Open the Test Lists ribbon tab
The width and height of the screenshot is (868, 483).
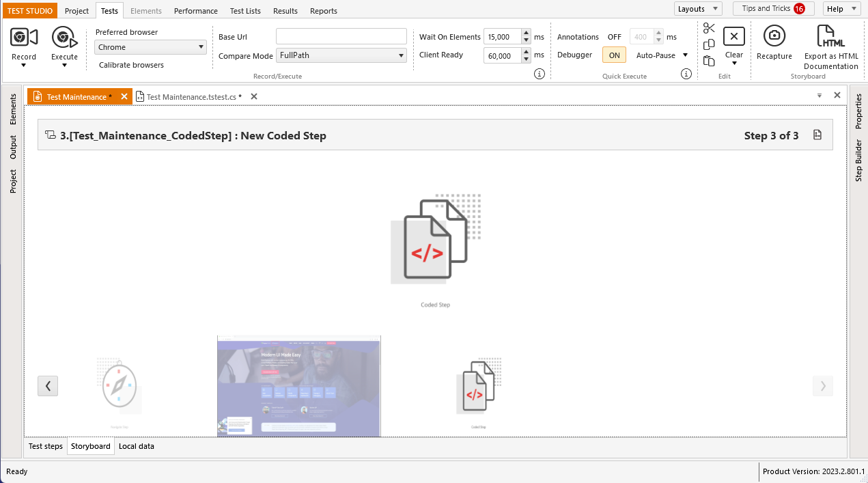245,11
